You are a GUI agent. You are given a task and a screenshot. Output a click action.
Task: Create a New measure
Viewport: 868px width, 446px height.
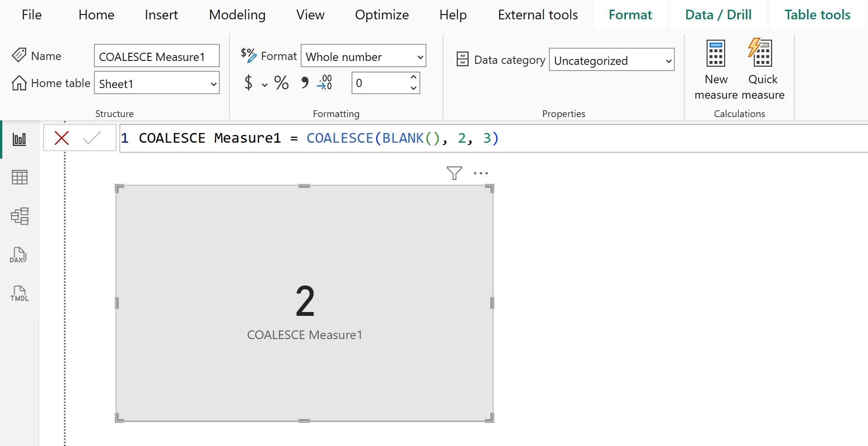click(x=716, y=68)
